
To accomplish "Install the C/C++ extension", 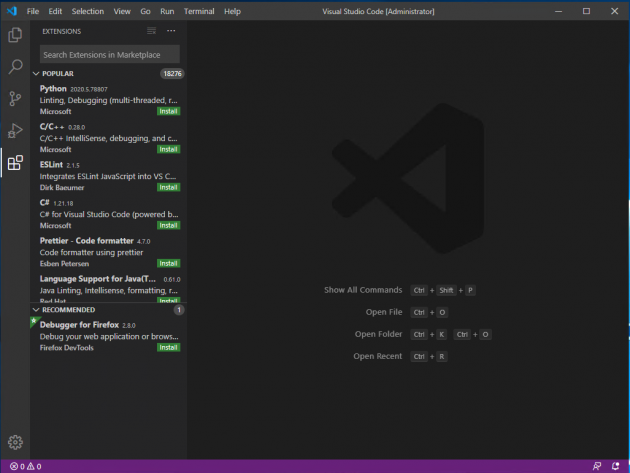I will 168,149.
